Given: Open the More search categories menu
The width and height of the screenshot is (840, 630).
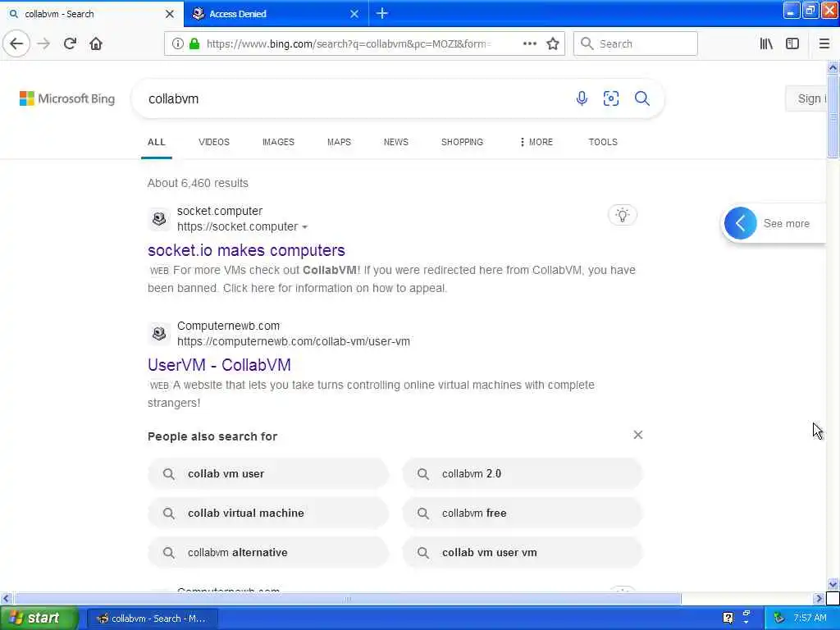Looking at the screenshot, I should coord(536,142).
